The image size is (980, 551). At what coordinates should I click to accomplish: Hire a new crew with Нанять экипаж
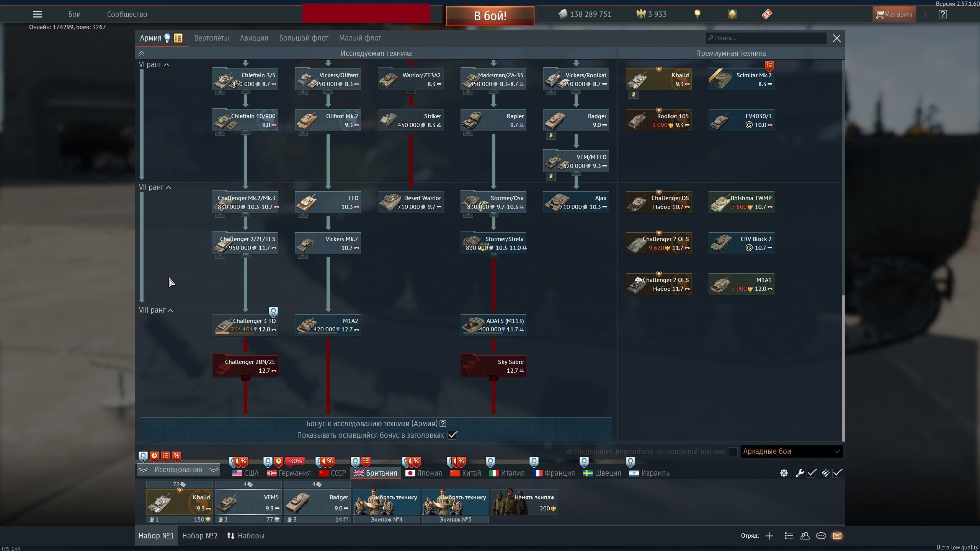(524, 502)
